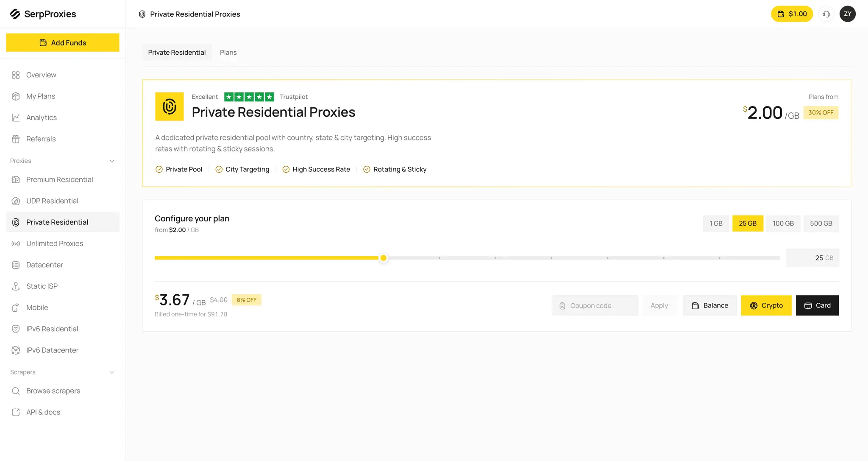Apply the coupon code
This screenshot has height=461, width=868.
(x=659, y=305)
